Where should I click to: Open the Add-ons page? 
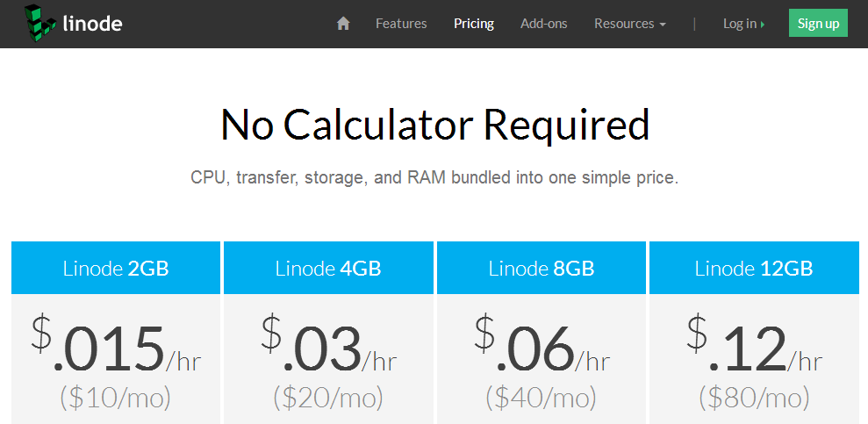click(543, 24)
